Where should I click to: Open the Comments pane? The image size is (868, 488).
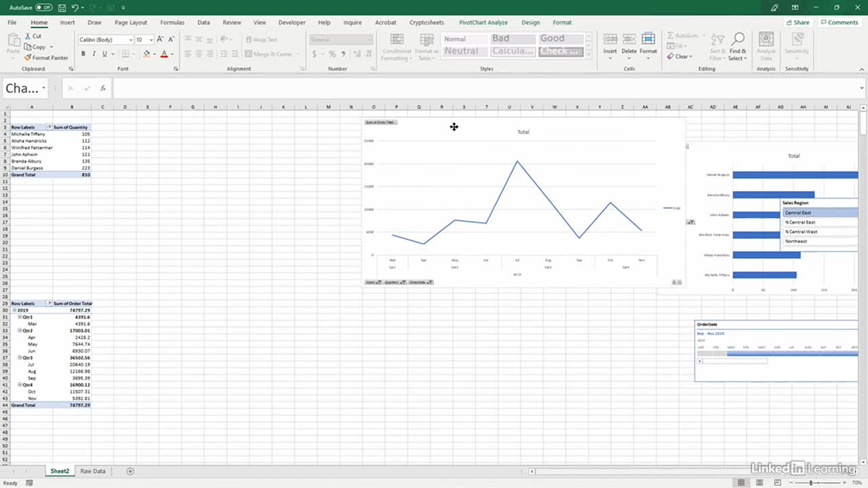[x=839, y=22]
